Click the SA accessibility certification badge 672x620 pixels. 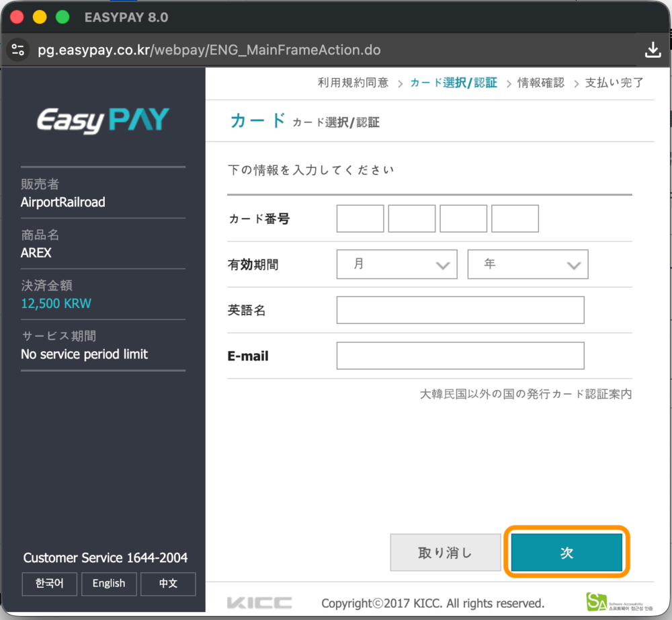coord(620,602)
